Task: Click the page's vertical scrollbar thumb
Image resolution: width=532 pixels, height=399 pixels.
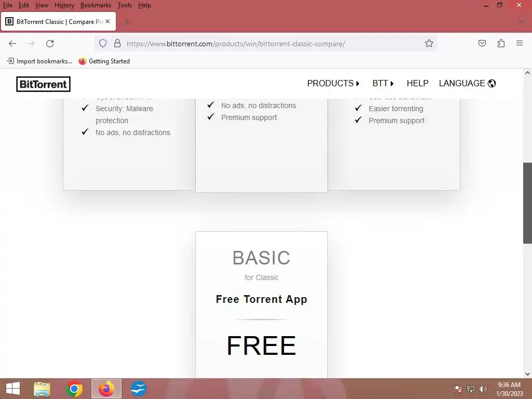Action: [527, 203]
